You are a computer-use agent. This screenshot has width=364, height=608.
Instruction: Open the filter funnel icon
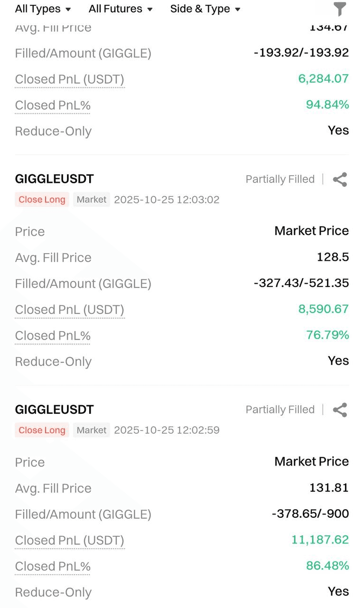click(x=340, y=9)
